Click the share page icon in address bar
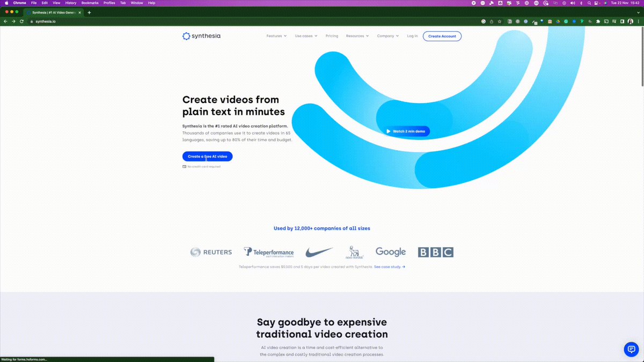 point(492,21)
